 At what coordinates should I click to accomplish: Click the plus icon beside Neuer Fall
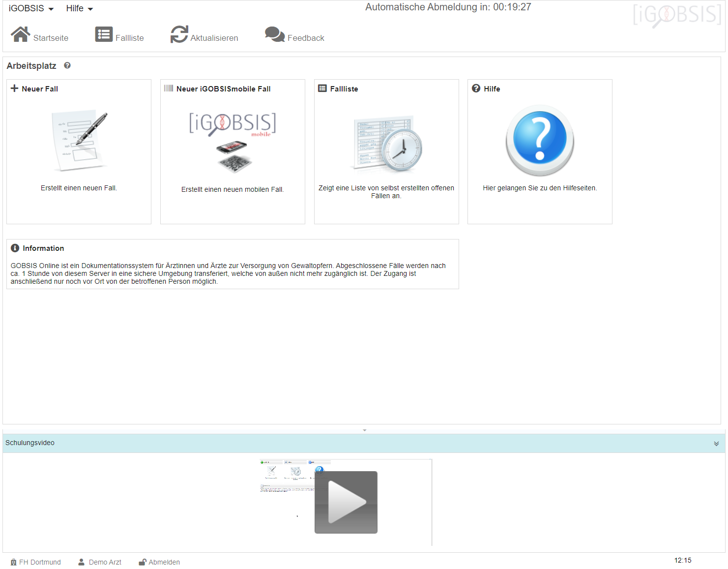point(15,89)
